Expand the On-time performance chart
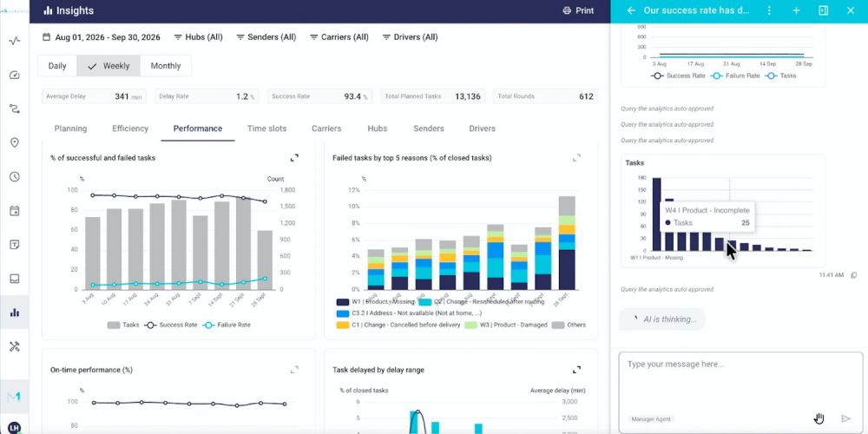The image size is (868, 434). (294, 369)
